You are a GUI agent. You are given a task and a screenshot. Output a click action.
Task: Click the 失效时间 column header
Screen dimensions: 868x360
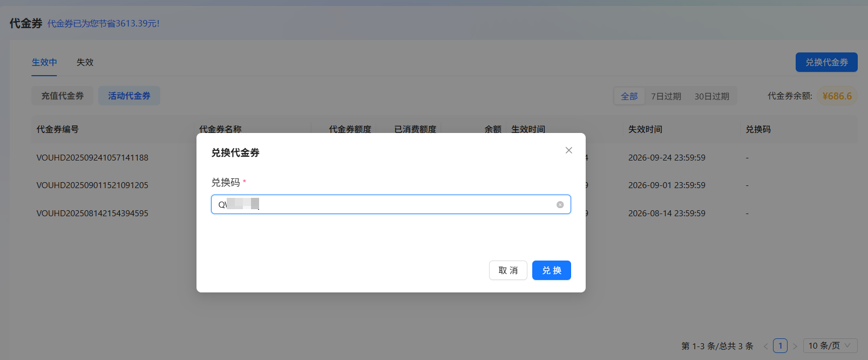[x=645, y=129]
